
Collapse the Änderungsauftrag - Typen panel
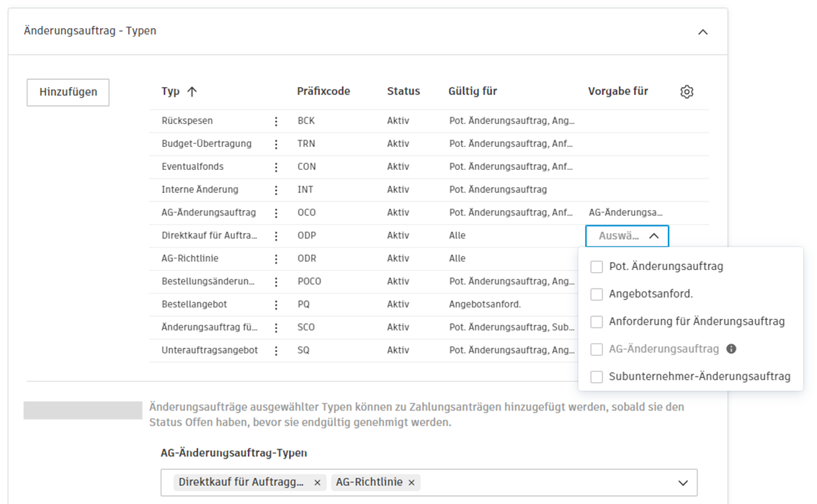(x=703, y=32)
